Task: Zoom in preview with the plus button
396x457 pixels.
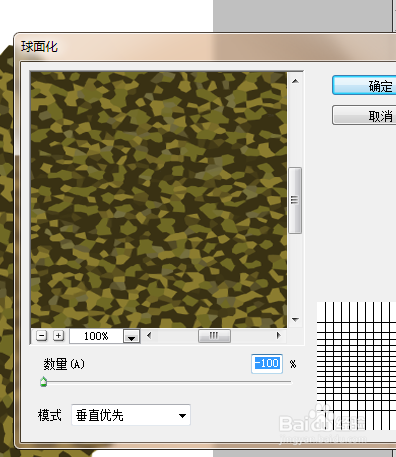Action: coord(59,336)
